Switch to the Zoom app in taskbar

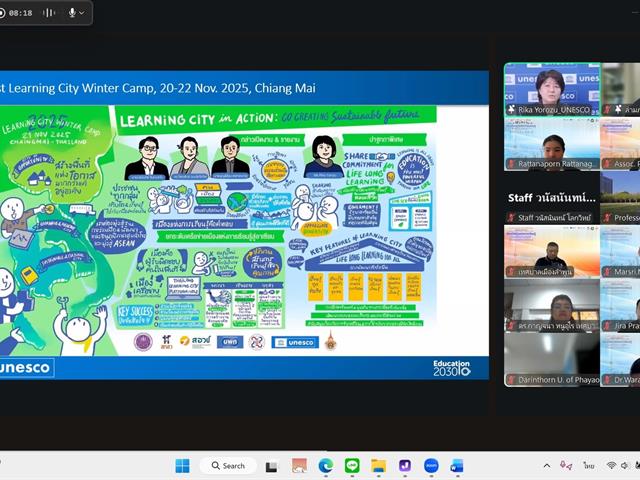click(x=431, y=466)
